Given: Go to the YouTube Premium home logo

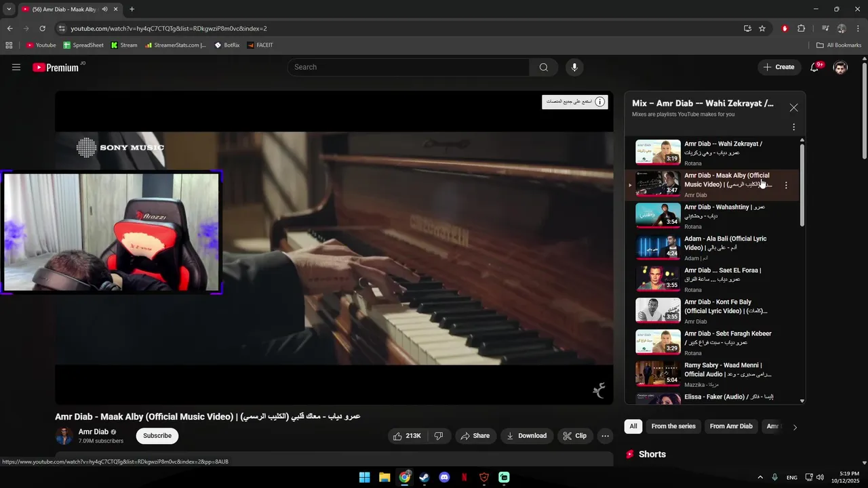Looking at the screenshot, I should 56,67.
